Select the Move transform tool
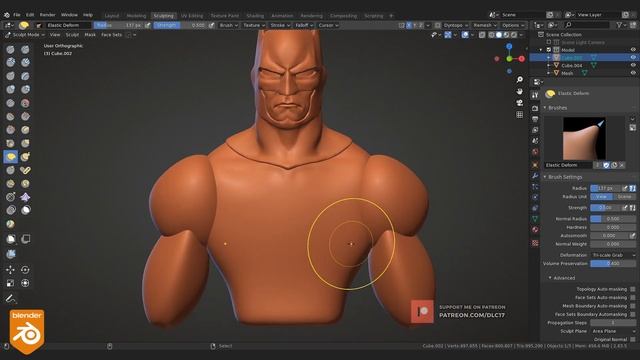640x360 pixels. tap(11, 270)
